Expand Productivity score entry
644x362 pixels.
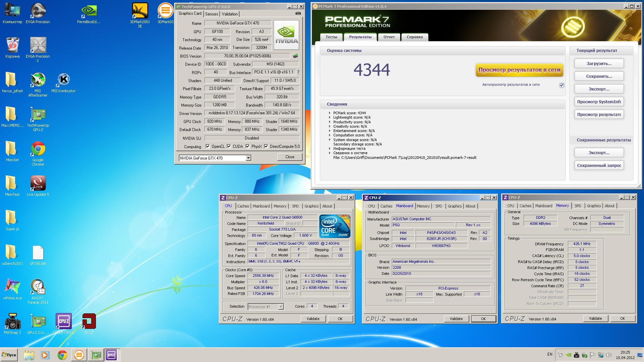(x=330, y=122)
